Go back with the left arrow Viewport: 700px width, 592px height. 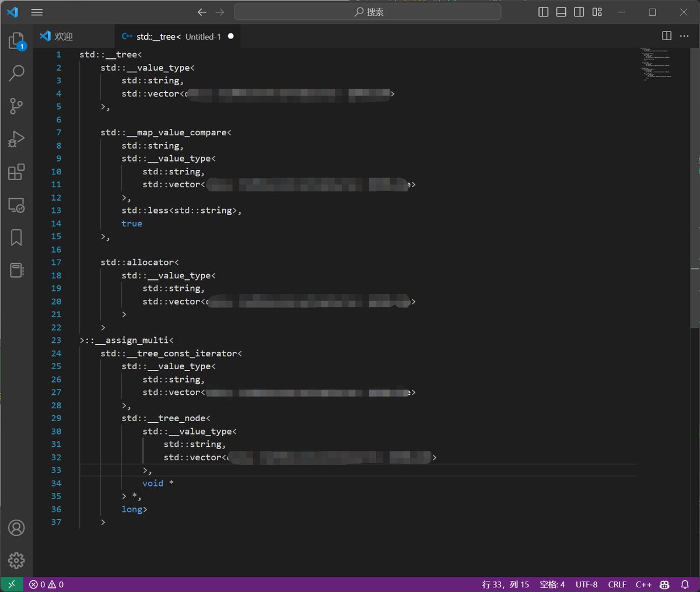[x=202, y=12]
